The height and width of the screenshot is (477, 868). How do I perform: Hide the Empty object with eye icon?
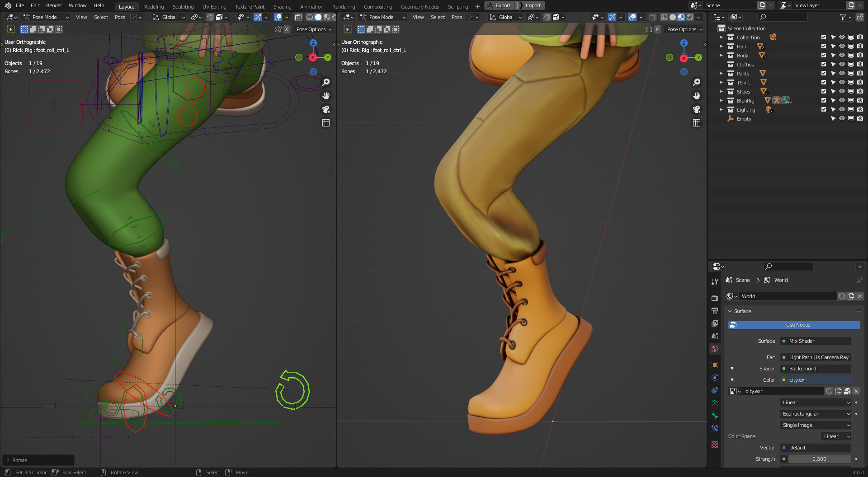tap(842, 119)
